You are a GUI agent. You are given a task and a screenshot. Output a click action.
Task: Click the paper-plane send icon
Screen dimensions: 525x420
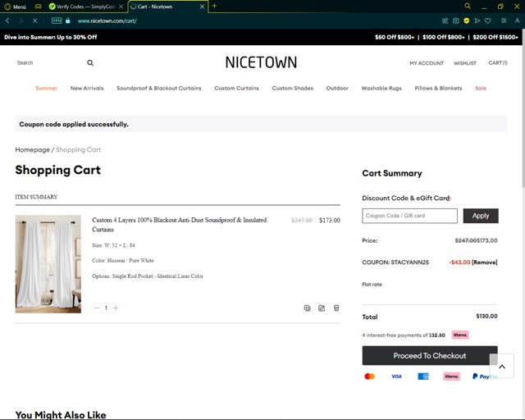point(477,21)
